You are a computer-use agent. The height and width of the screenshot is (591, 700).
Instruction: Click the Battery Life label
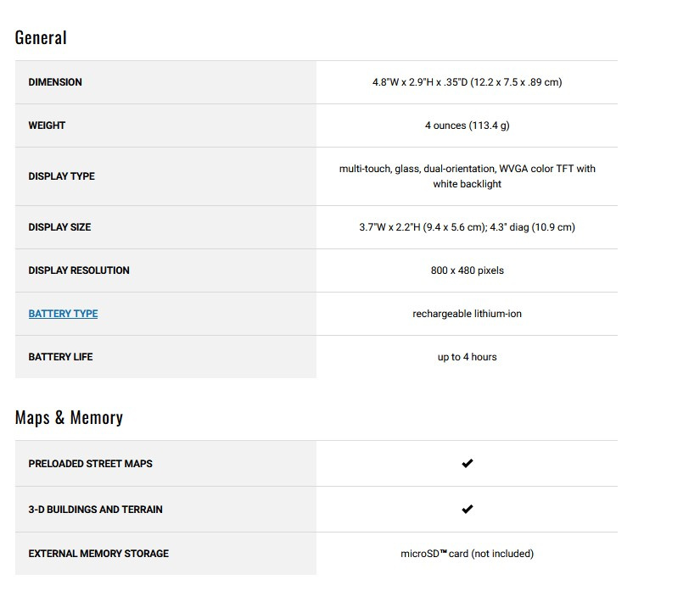click(x=60, y=357)
